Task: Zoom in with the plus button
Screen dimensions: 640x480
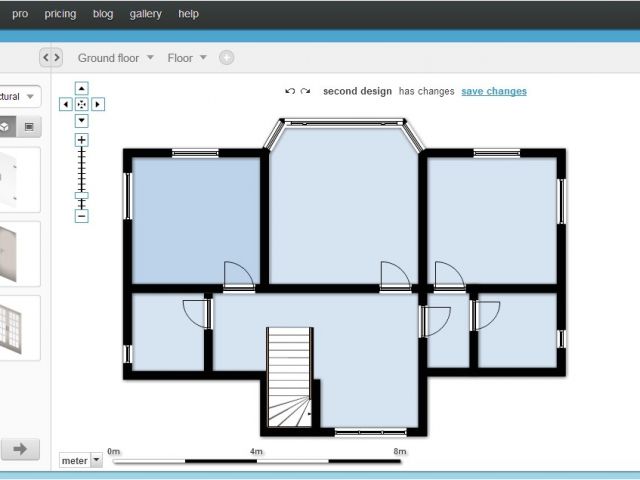Action: (82, 140)
